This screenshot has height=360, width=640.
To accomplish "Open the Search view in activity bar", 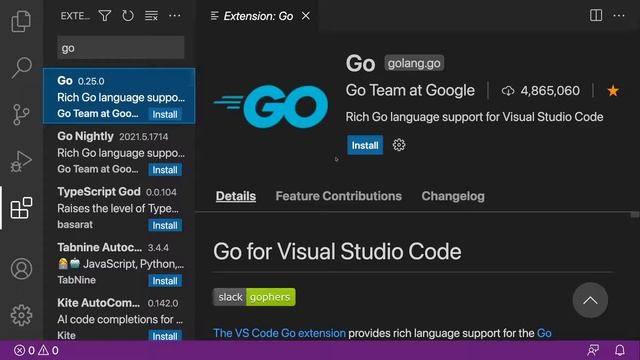I will [x=21, y=68].
